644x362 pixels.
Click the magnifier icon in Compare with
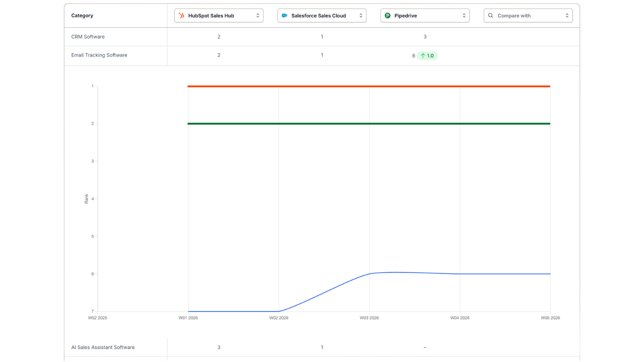point(491,16)
